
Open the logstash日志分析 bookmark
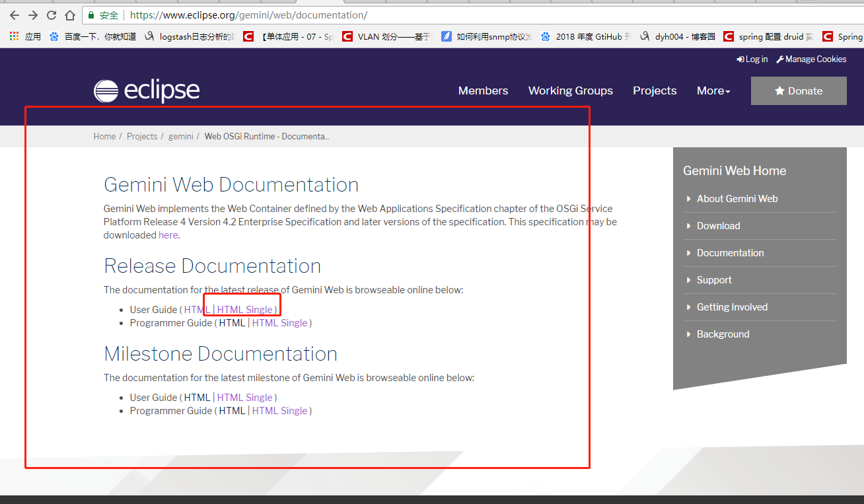pyautogui.click(x=190, y=36)
